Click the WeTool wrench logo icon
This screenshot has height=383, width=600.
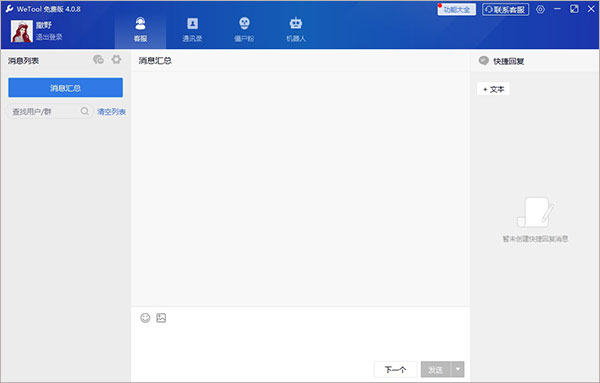(x=9, y=8)
